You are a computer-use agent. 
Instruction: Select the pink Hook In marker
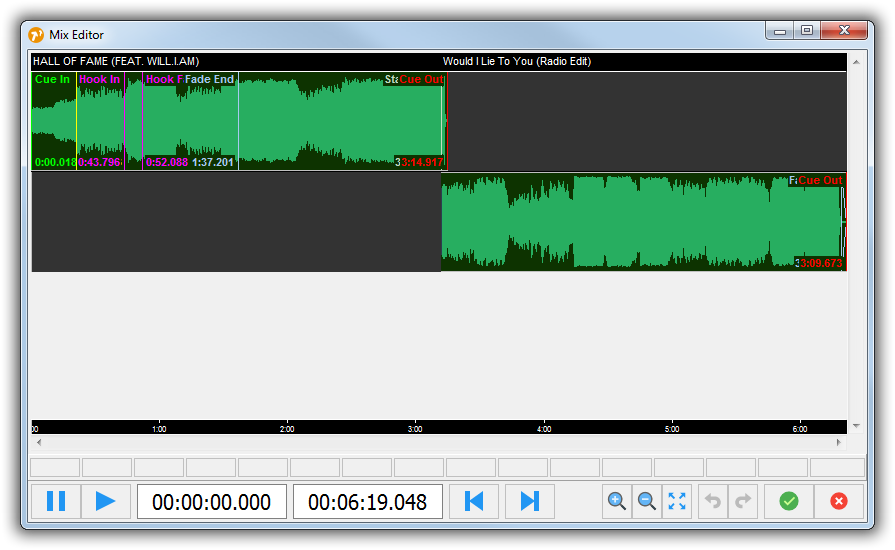pyautogui.click(x=99, y=80)
